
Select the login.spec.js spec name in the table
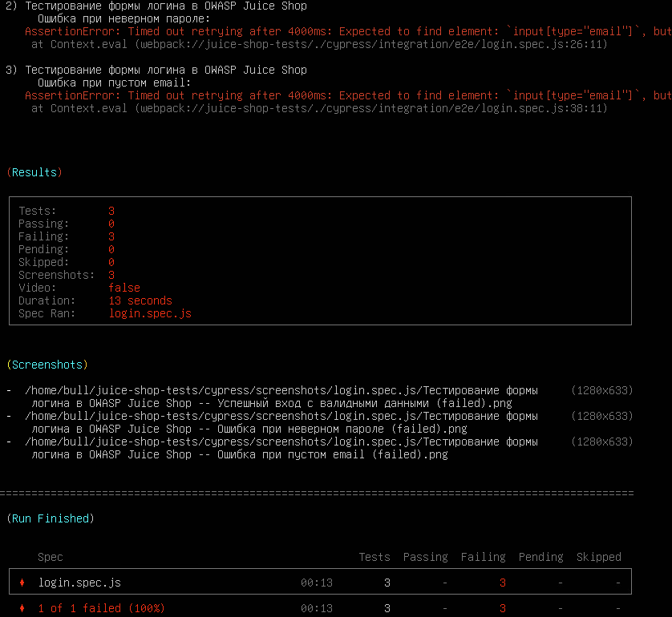click(x=79, y=583)
